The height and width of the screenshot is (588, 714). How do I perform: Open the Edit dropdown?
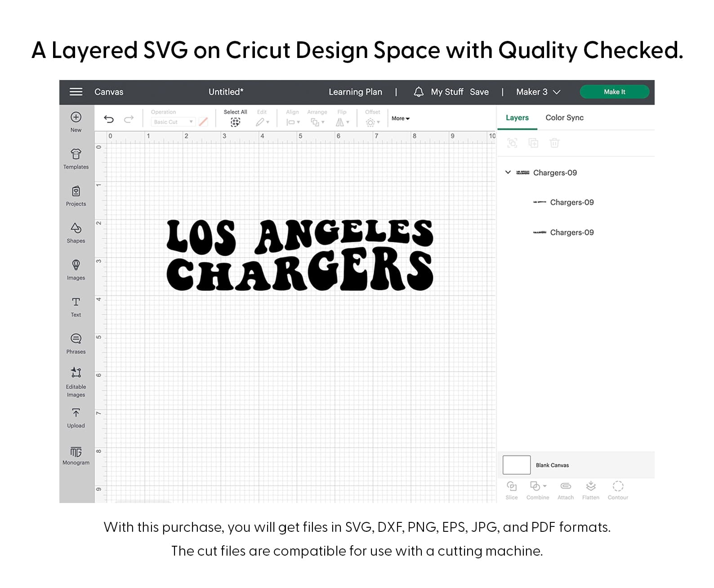coord(263,122)
